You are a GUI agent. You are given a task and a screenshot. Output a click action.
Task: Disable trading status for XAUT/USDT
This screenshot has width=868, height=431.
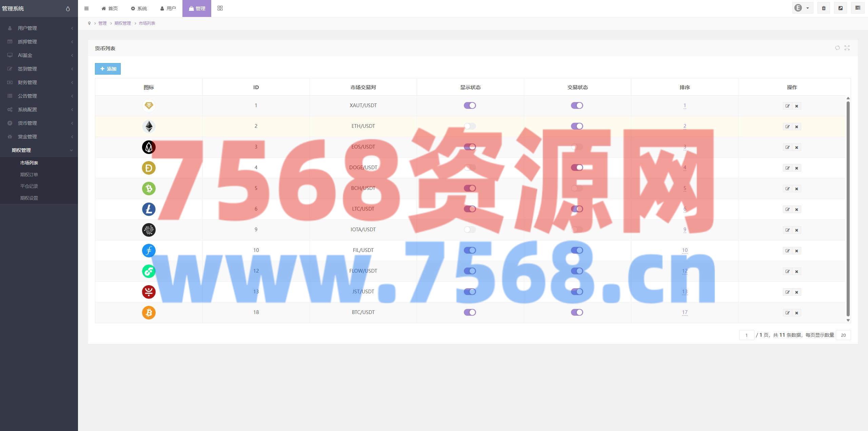pyautogui.click(x=577, y=105)
